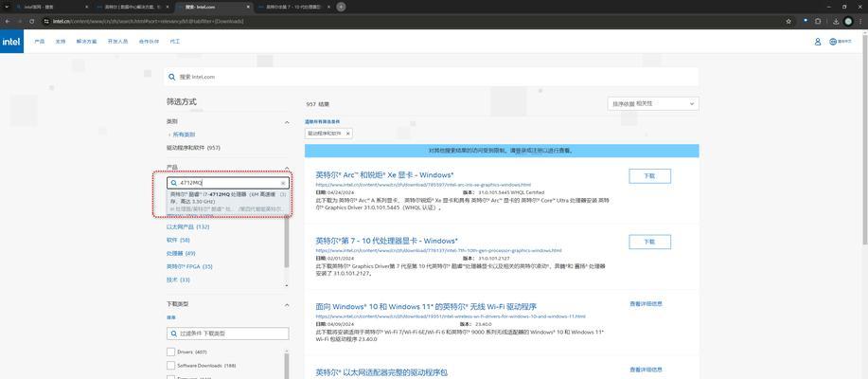Viewport: 868px width, 379px height.
Task: Bookmark this page with the star icon
Action: coord(788,21)
